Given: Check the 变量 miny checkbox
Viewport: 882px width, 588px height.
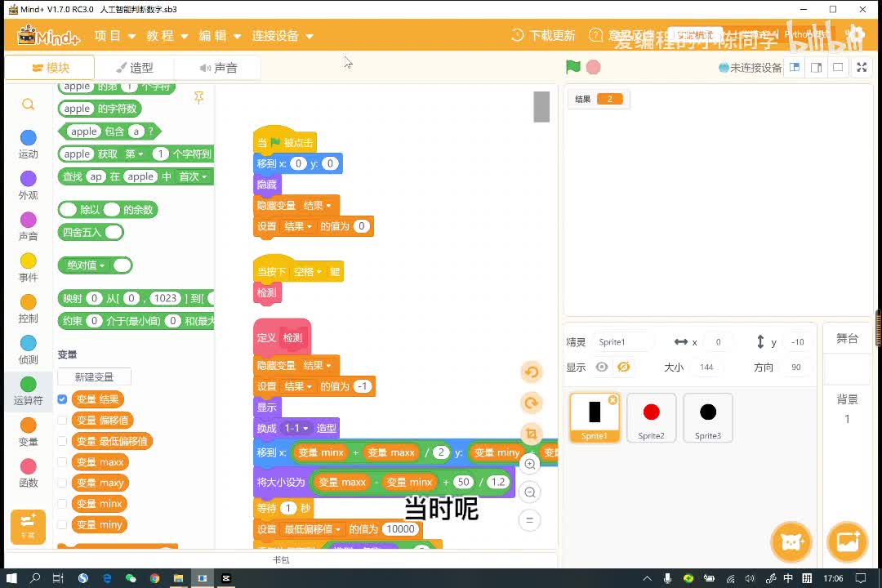Looking at the screenshot, I should pos(62,524).
